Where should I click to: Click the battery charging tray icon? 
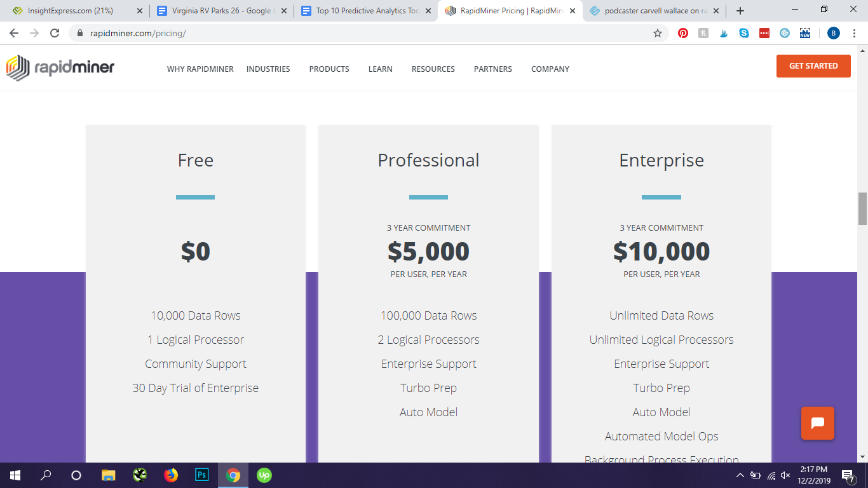(756, 475)
